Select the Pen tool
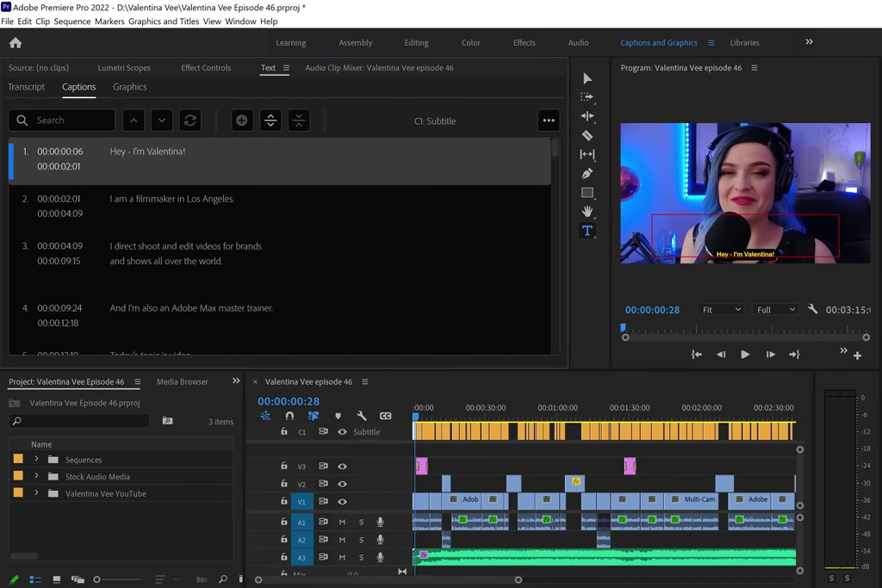Image resolution: width=882 pixels, height=588 pixels. [x=587, y=174]
